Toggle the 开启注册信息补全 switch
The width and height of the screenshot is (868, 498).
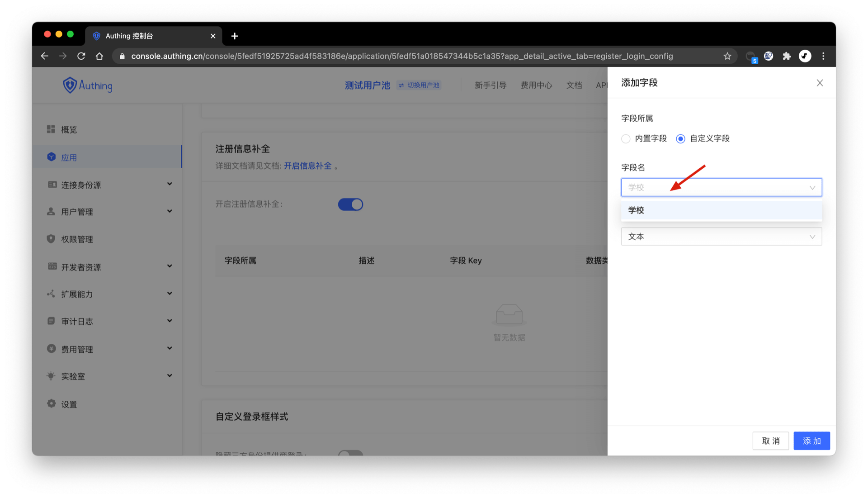(350, 204)
